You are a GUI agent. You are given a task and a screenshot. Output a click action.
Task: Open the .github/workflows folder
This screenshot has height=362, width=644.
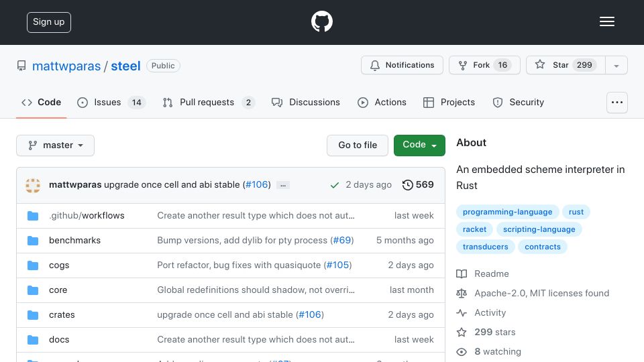coord(87,216)
